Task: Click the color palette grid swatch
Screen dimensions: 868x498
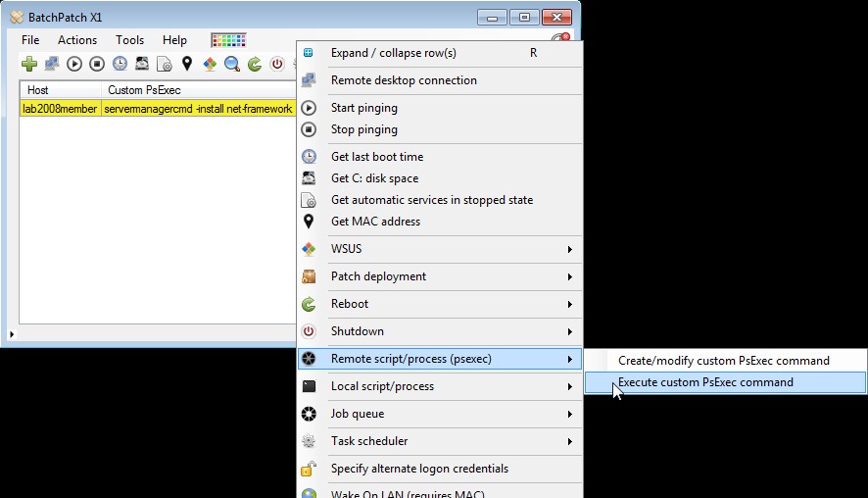Action: point(228,40)
